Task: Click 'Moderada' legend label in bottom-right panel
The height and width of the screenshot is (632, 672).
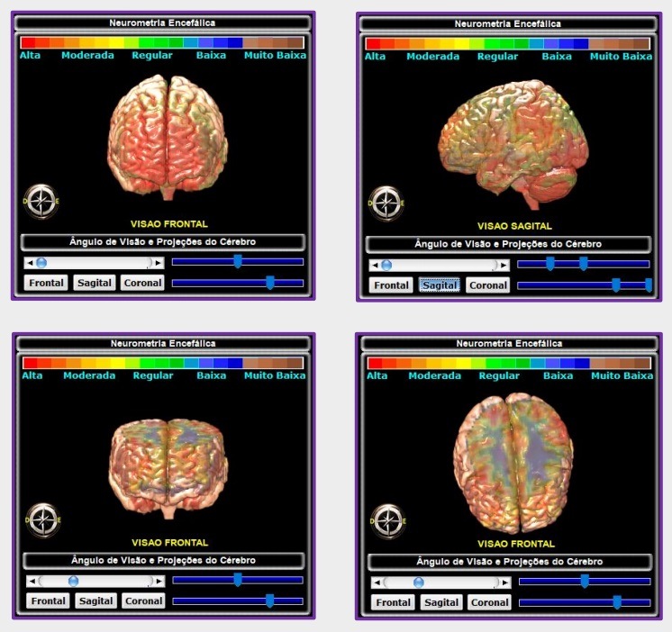Action: [x=434, y=376]
